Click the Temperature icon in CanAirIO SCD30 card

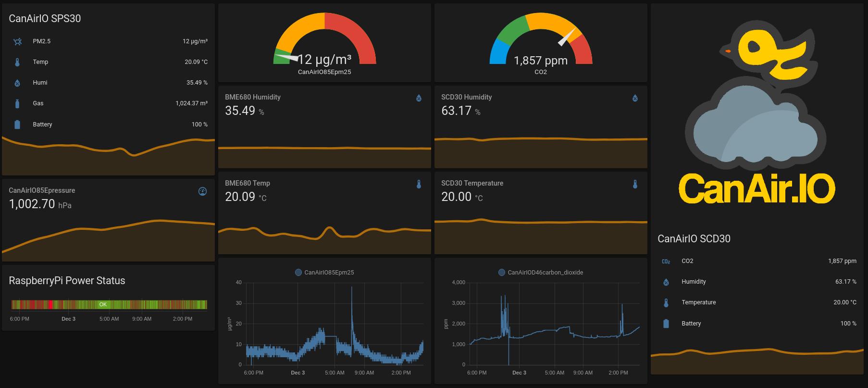click(x=666, y=303)
